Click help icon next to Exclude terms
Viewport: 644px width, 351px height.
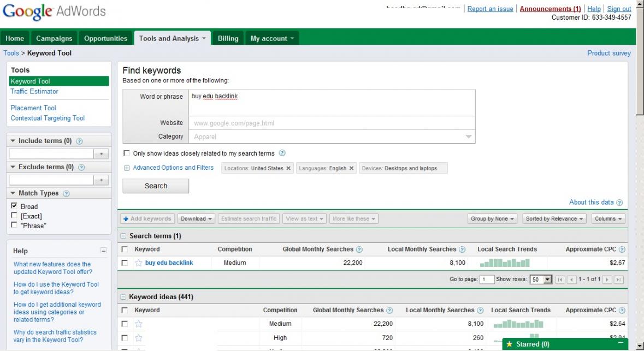click(x=81, y=168)
